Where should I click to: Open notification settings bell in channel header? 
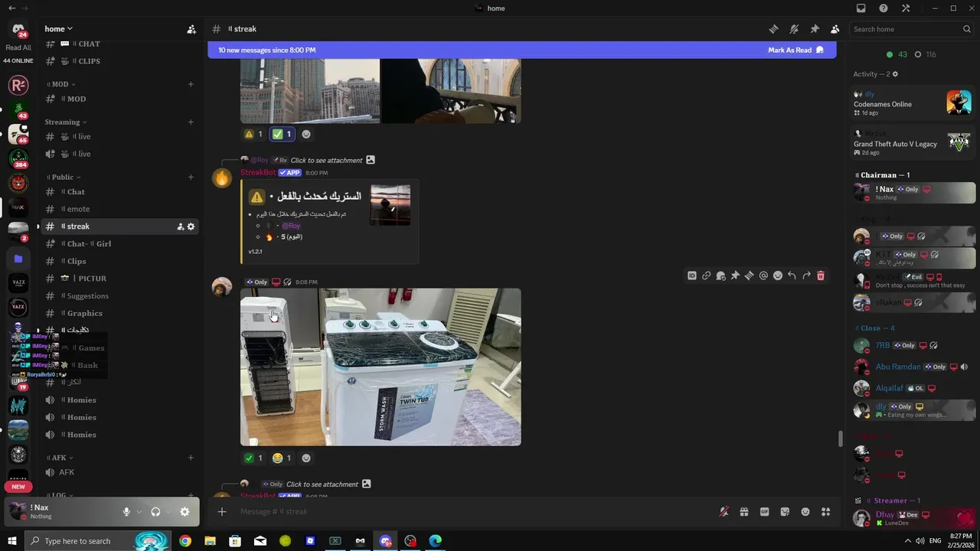click(794, 29)
